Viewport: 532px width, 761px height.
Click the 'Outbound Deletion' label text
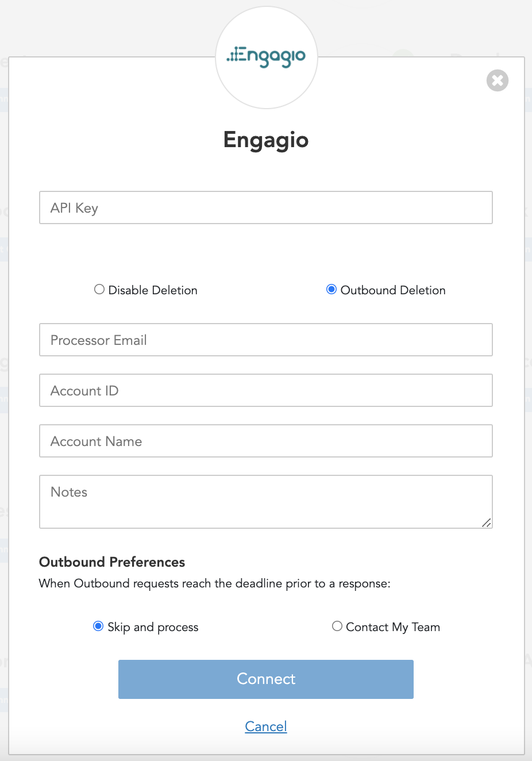[x=393, y=290]
